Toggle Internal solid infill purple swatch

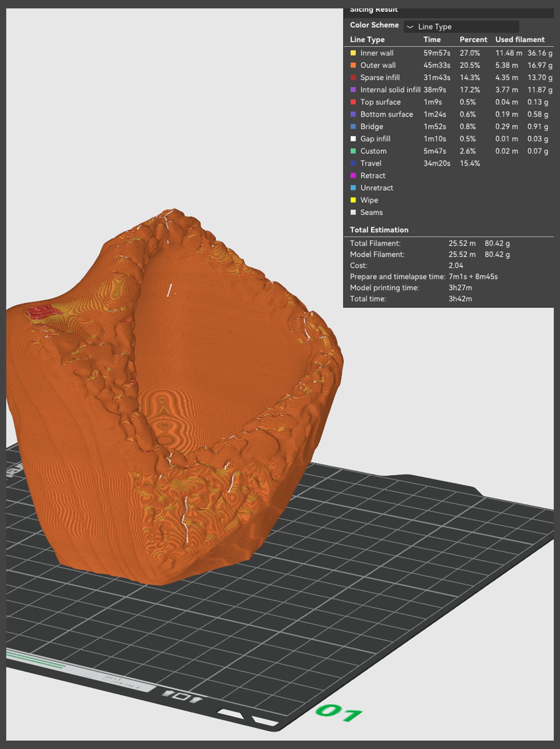(x=353, y=90)
